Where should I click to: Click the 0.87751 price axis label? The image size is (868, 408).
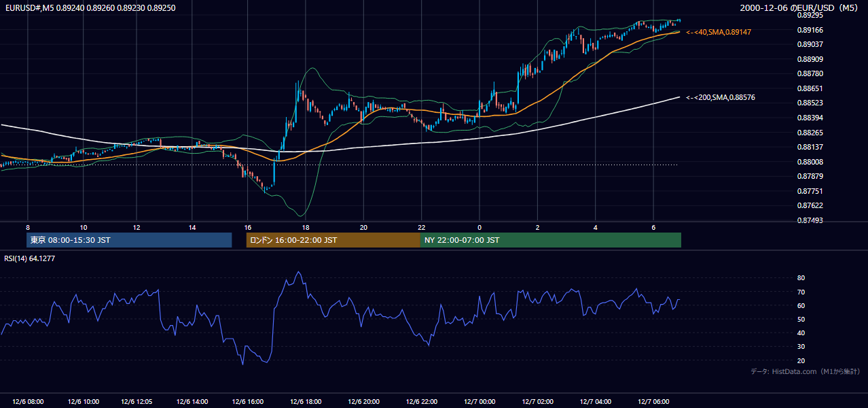click(x=810, y=191)
